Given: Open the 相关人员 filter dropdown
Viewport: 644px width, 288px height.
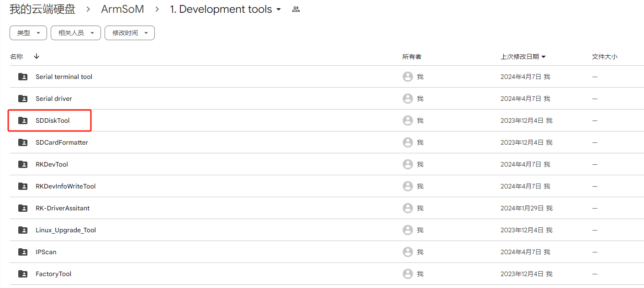Looking at the screenshot, I should tap(75, 32).
